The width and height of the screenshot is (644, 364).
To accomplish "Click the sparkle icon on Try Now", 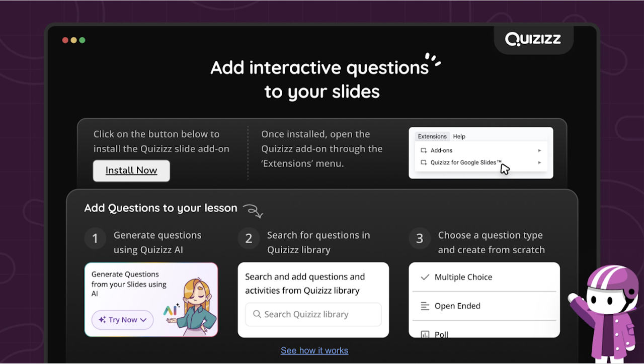I will pyautogui.click(x=102, y=320).
